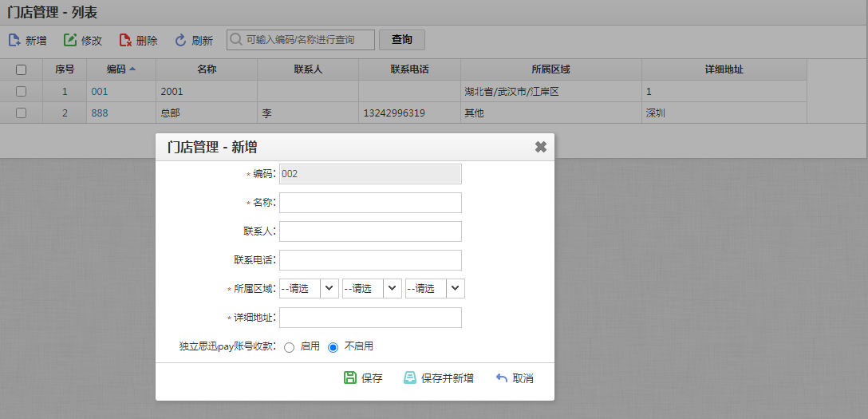Click the 详细地址 input field
The image size is (868, 419).
click(370, 318)
